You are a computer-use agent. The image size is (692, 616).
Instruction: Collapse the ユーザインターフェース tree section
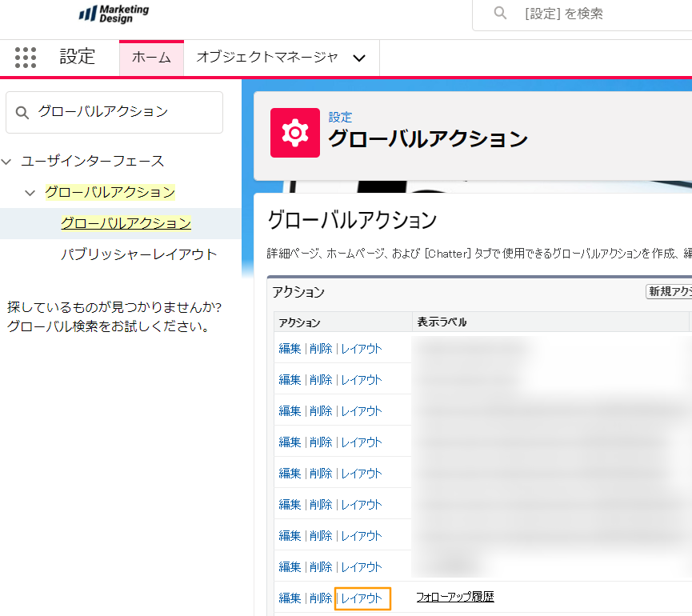[x=7, y=162]
